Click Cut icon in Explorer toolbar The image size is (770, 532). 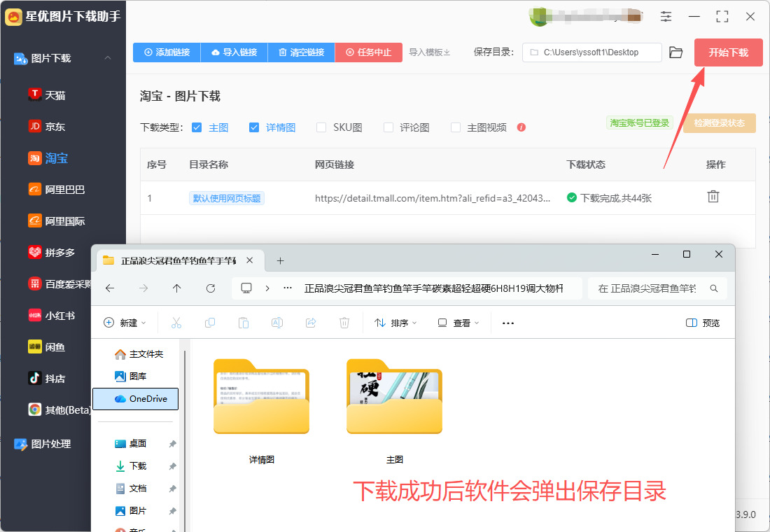tap(176, 323)
